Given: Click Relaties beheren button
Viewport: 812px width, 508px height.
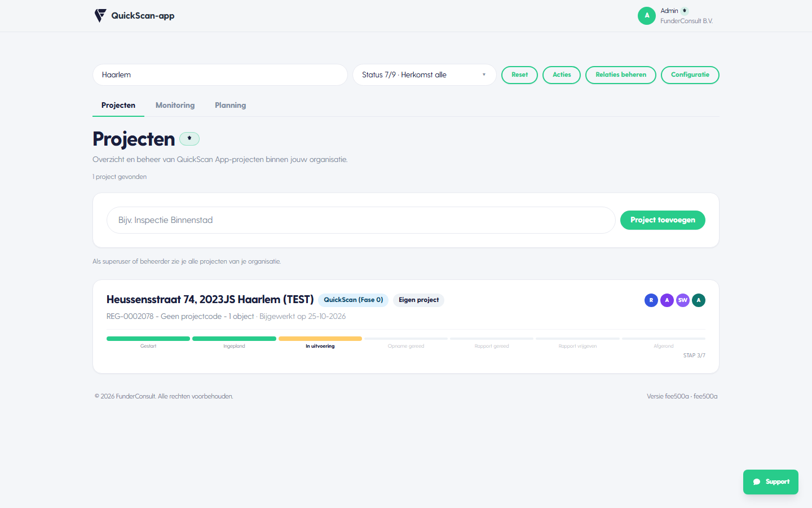Looking at the screenshot, I should coord(621,75).
